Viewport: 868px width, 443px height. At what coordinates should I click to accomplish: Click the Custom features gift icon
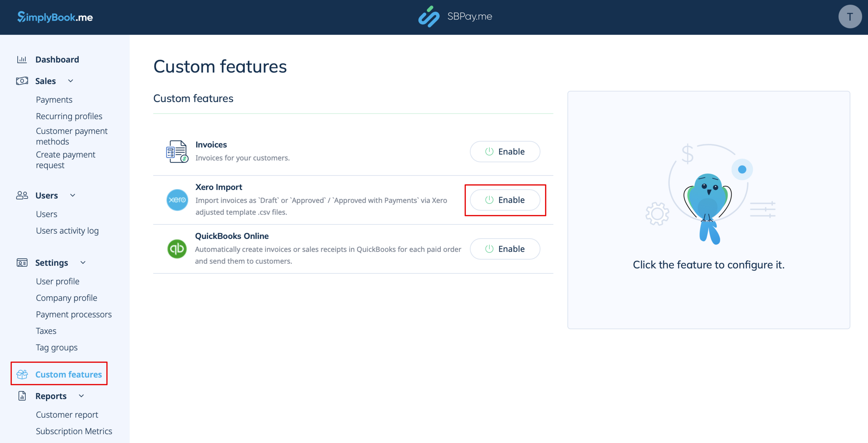click(22, 374)
